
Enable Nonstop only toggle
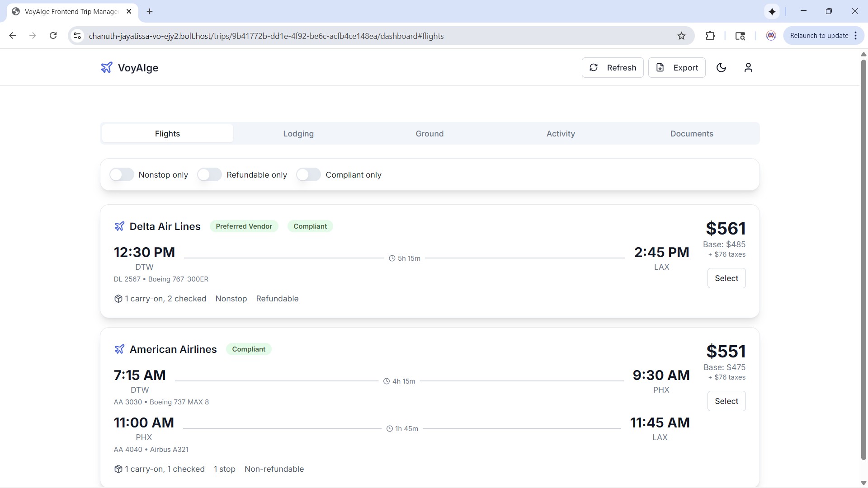coord(122,175)
